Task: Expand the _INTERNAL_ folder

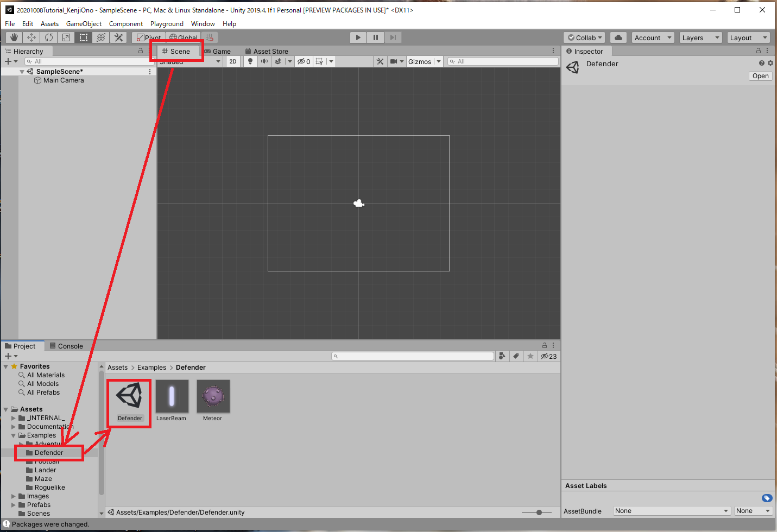Action: [14, 418]
